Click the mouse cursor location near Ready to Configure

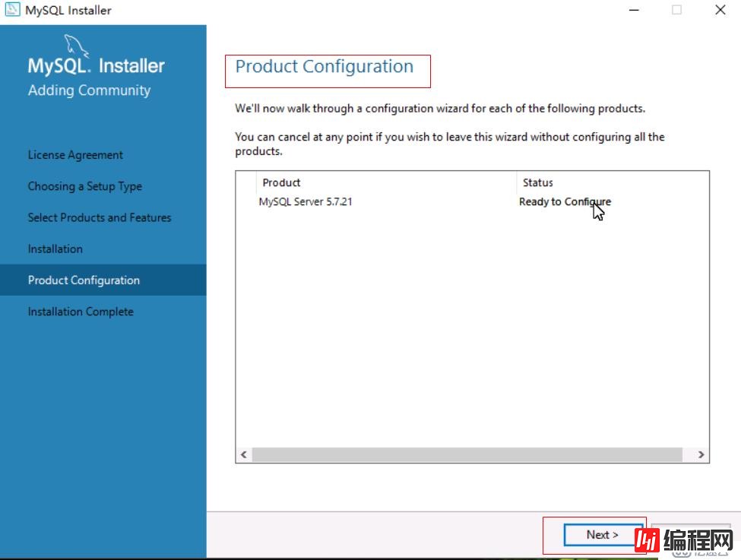click(x=597, y=211)
